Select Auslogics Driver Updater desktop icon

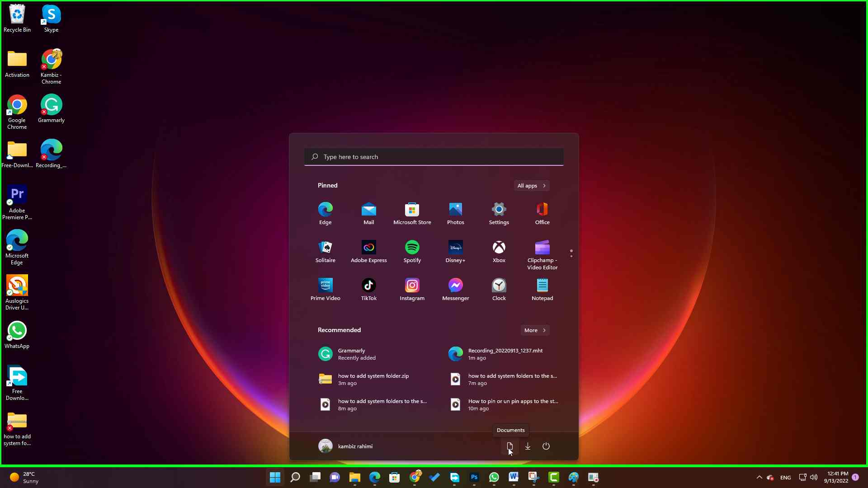coord(17,292)
